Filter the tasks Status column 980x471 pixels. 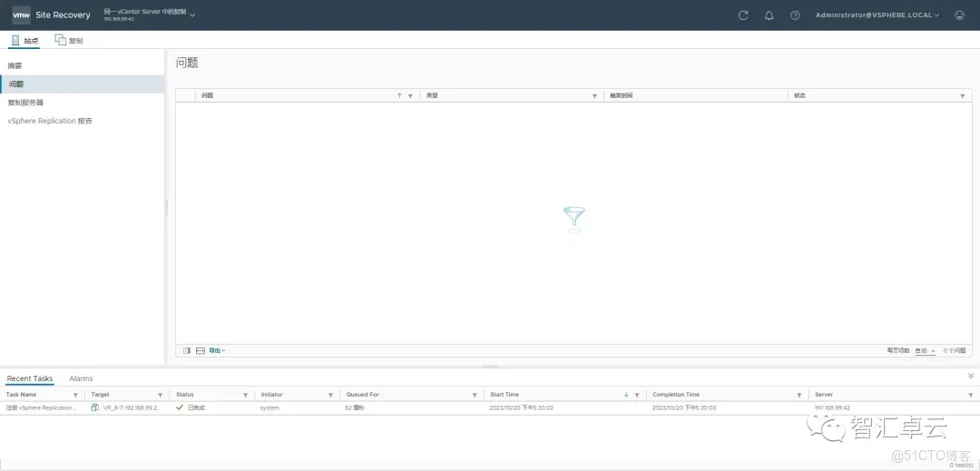(x=246, y=395)
